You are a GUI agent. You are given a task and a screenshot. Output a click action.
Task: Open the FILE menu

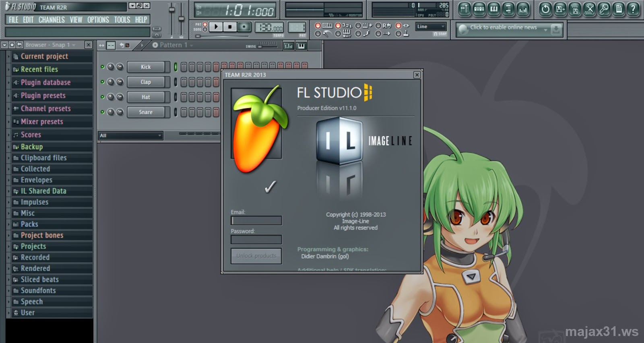point(13,20)
